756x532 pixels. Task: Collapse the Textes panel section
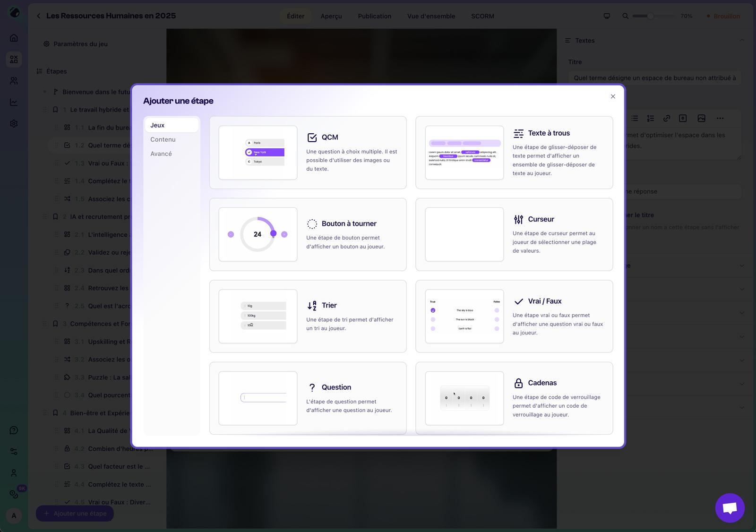pos(741,41)
